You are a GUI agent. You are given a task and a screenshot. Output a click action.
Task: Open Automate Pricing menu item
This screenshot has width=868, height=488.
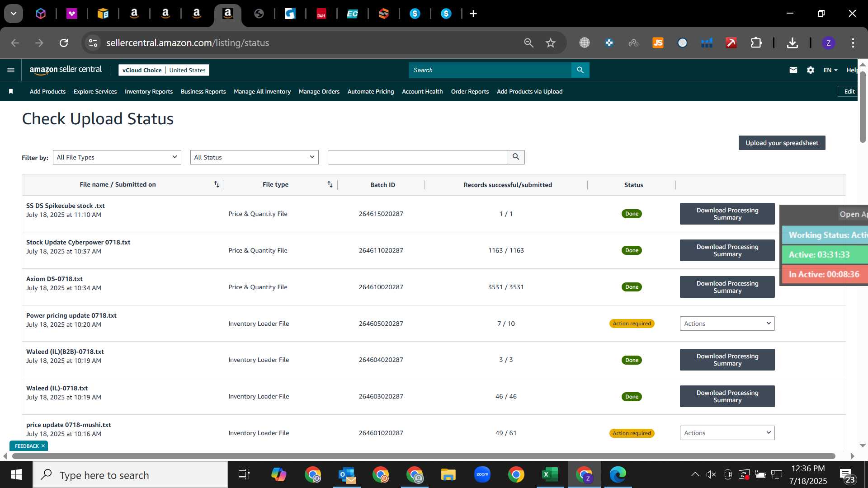(x=371, y=91)
